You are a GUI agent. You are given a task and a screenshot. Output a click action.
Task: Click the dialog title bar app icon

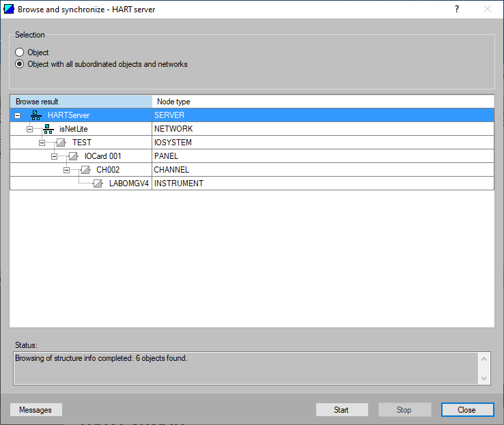pos(9,10)
